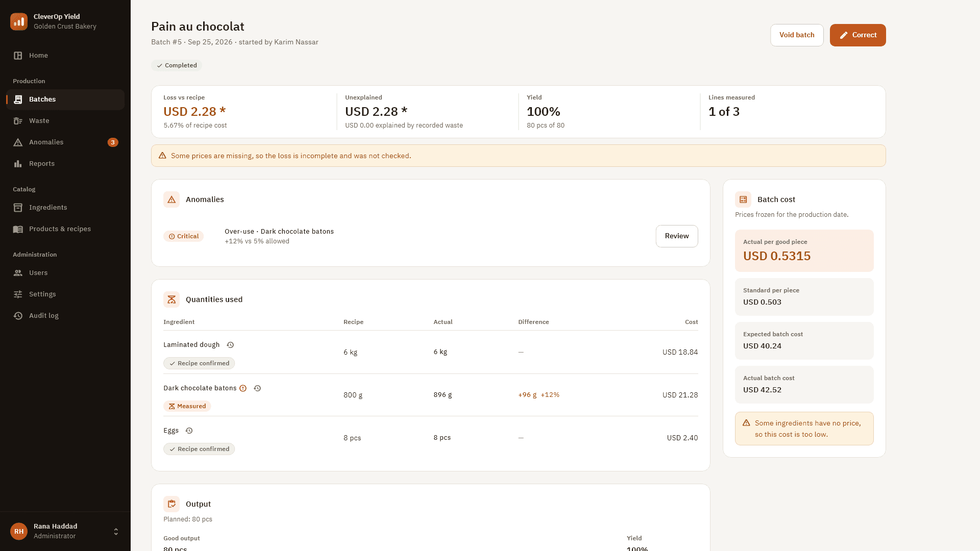Review the Dark chocolate batons anomaly
The width and height of the screenshot is (980, 551).
tap(677, 236)
